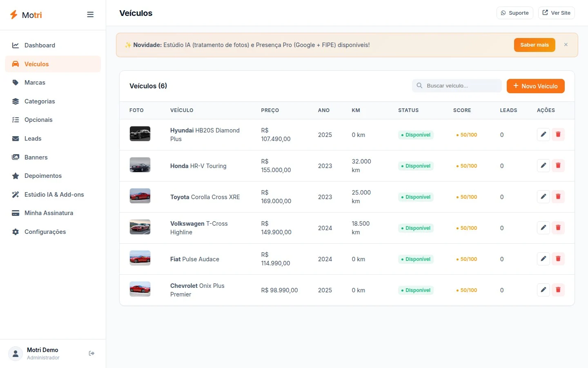Open the Honda HR-V Touring photo thumbnail
This screenshot has width=588, height=368.
140,165
